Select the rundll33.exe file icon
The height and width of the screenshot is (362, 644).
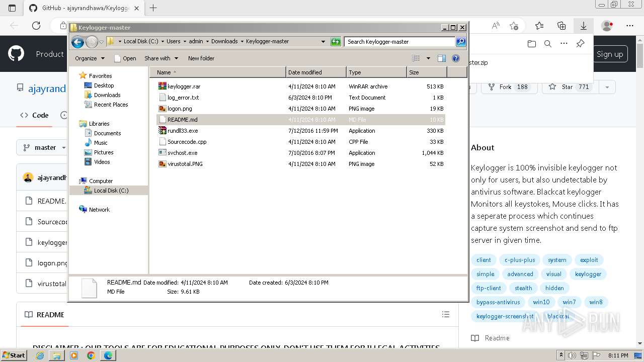[162, 131]
